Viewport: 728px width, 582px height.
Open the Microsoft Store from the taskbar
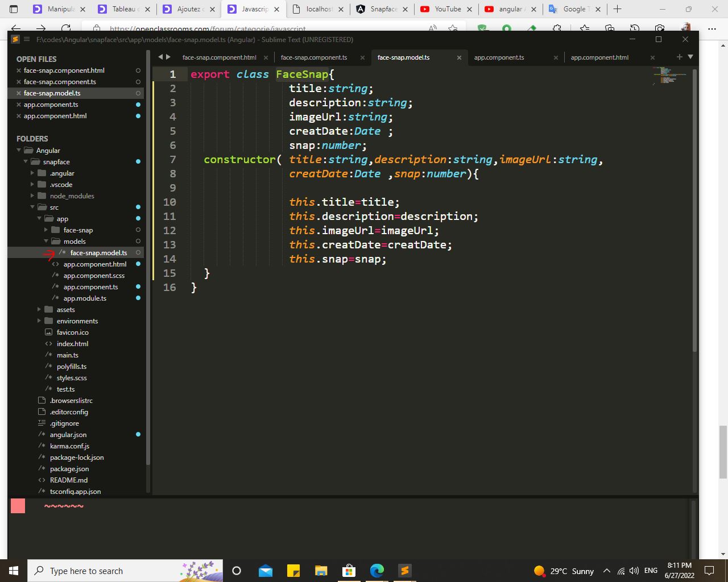tap(349, 570)
